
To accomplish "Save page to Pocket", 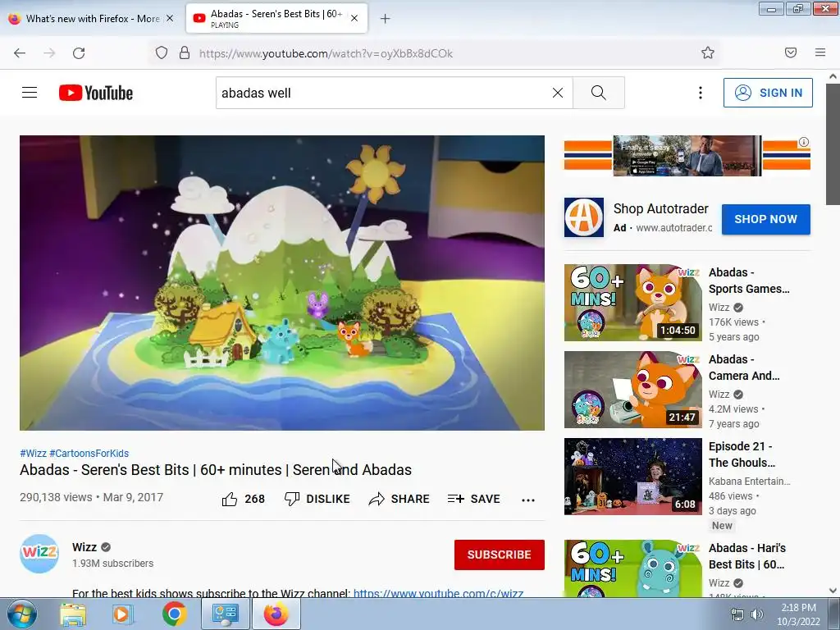I will 791,52.
